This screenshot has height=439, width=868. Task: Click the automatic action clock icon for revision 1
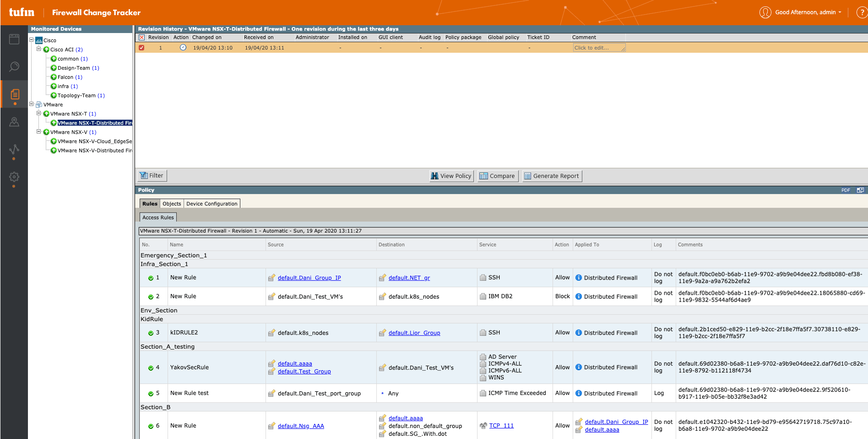[x=183, y=48]
